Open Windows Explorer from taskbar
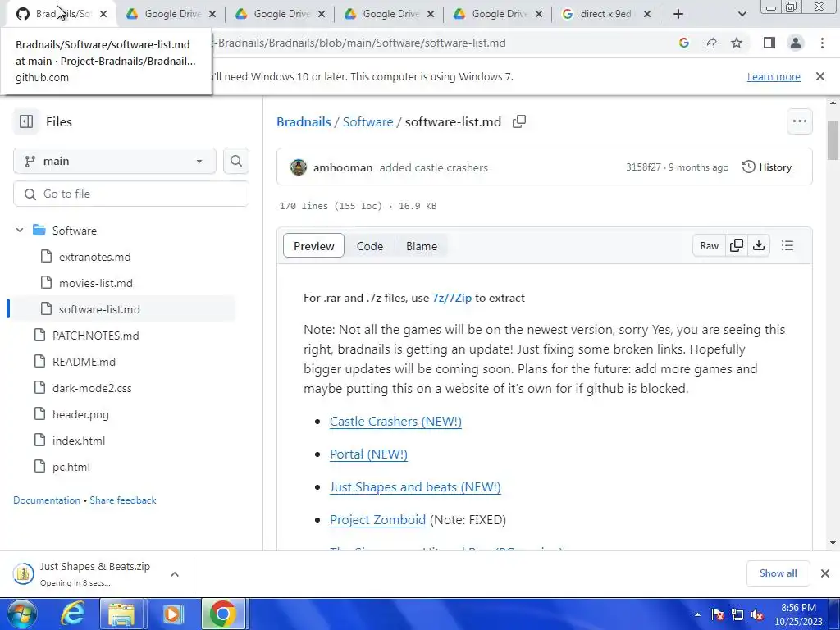Screen dimensions: 840x630 coord(122,614)
